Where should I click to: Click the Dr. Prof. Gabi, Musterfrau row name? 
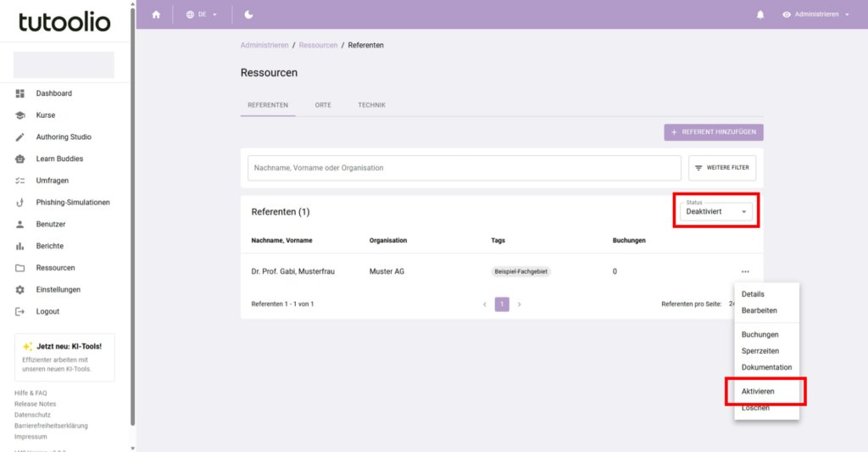tap(292, 271)
